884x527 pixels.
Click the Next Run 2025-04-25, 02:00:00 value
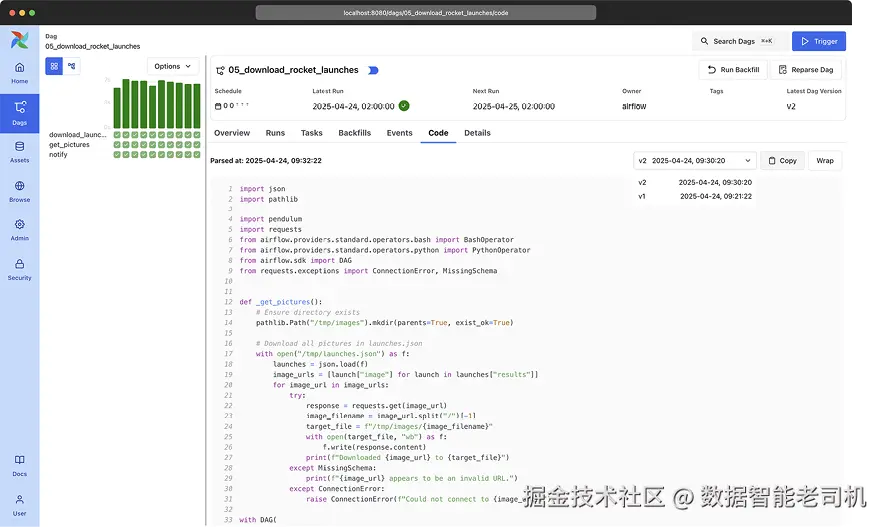[x=514, y=106]
